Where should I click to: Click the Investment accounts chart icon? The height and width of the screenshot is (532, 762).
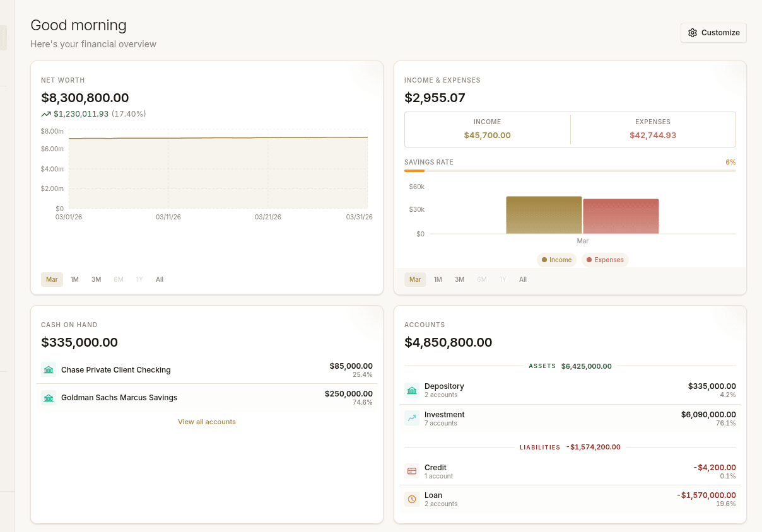point(412,418)
